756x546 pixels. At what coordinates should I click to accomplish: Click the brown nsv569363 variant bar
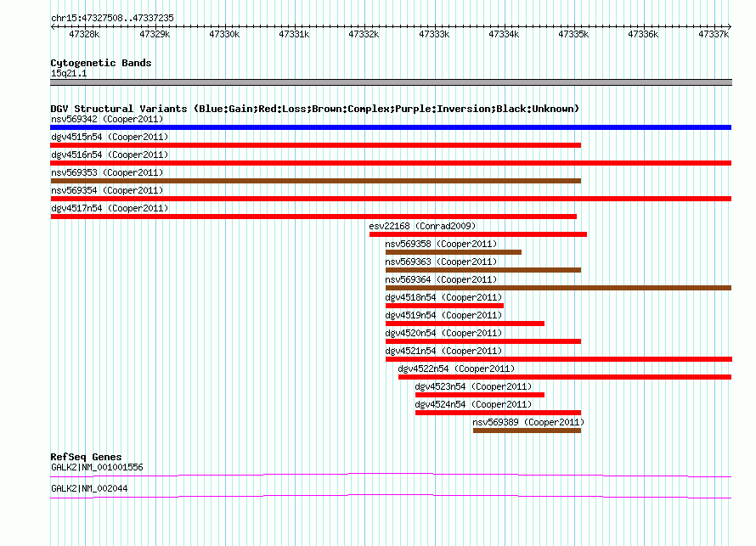coord(483,270)
